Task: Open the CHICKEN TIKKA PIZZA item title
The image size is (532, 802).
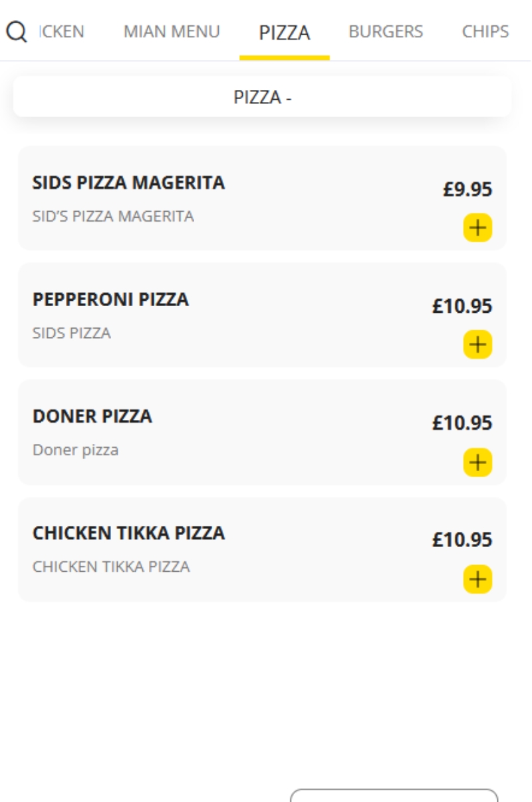Action: click(128, 533)
